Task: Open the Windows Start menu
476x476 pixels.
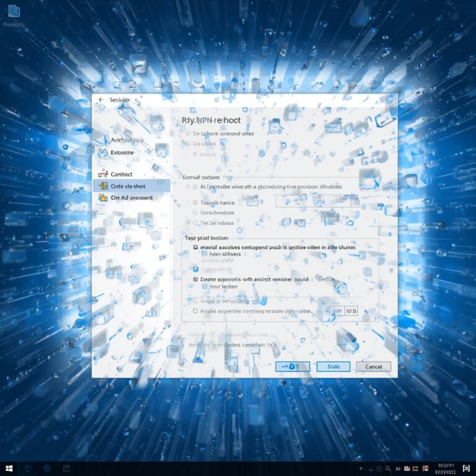Action: pyautogui.click(x=9, y=469)
